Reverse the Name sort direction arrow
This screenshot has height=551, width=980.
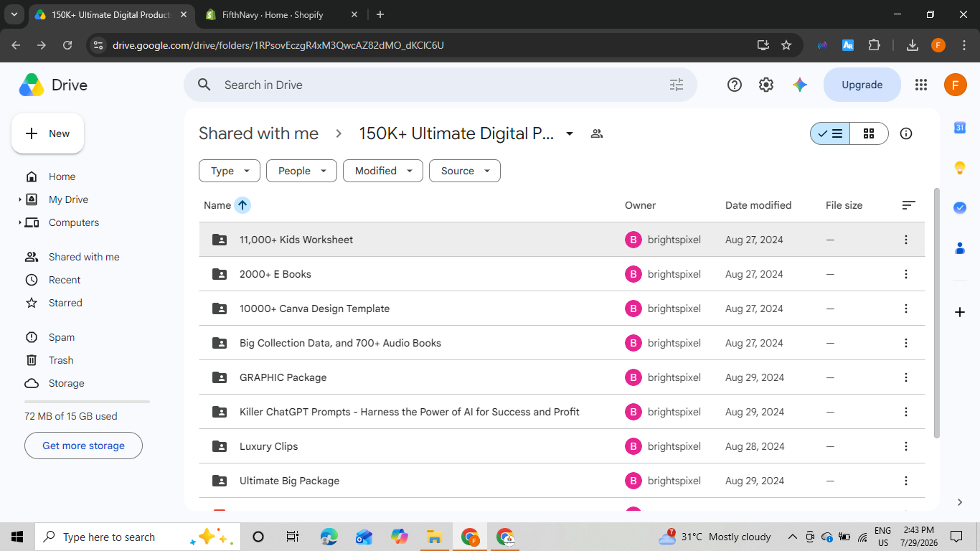pyautogui.click(x=242, y=205)
